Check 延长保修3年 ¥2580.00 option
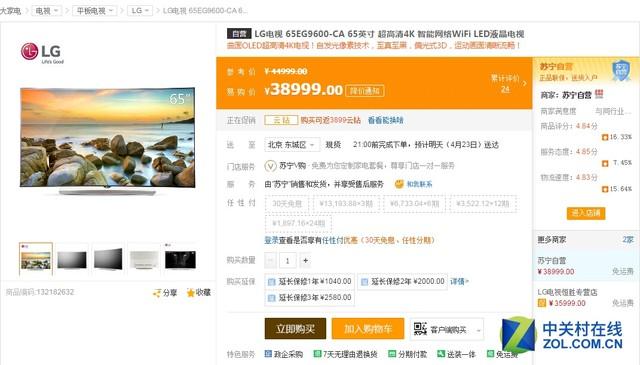640x365 pixels. pos(309,298)
